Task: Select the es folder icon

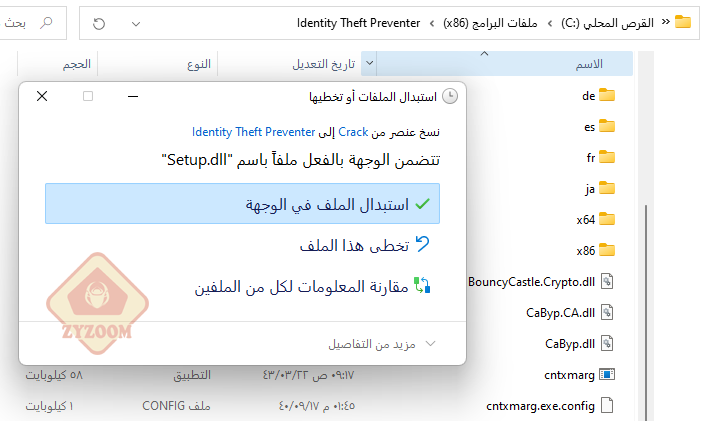Action: (x=607, y=126)
